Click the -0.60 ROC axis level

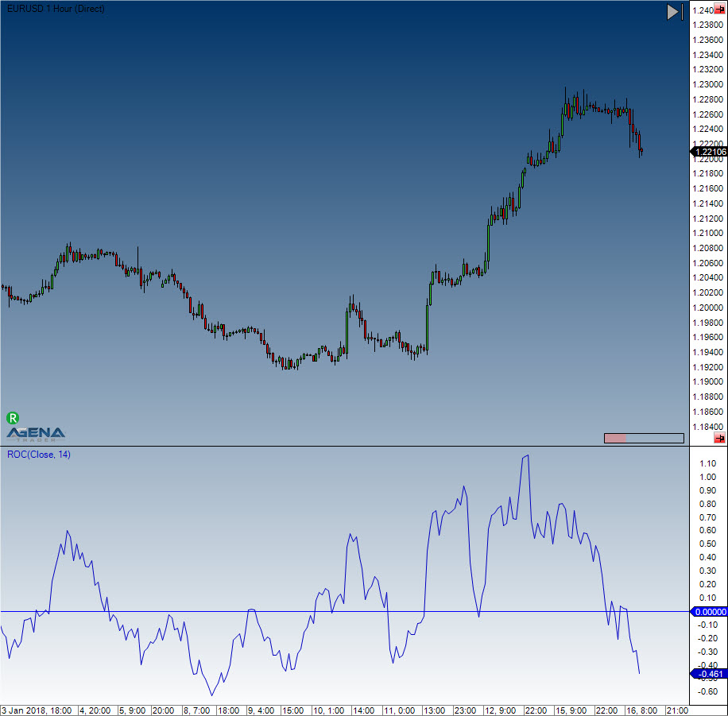click(x=704, y=691)
